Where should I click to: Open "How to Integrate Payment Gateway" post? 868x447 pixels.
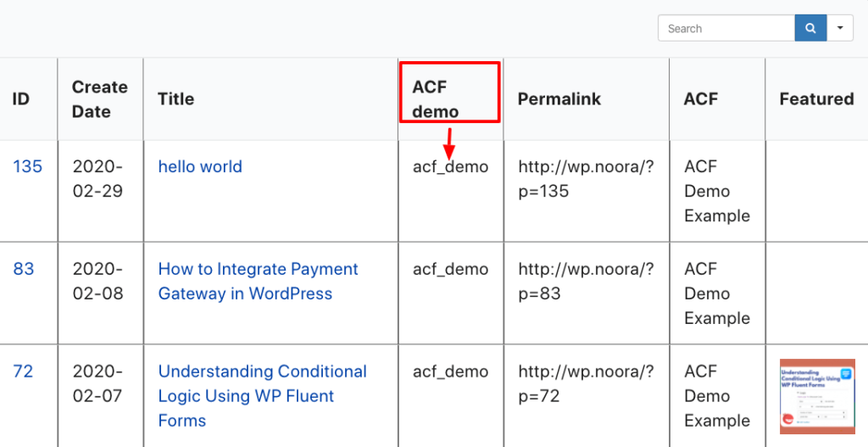click(258, 281)
